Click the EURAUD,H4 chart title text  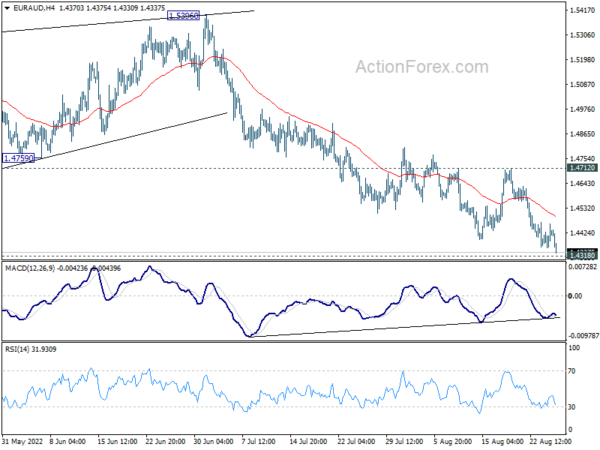point(34,8)
